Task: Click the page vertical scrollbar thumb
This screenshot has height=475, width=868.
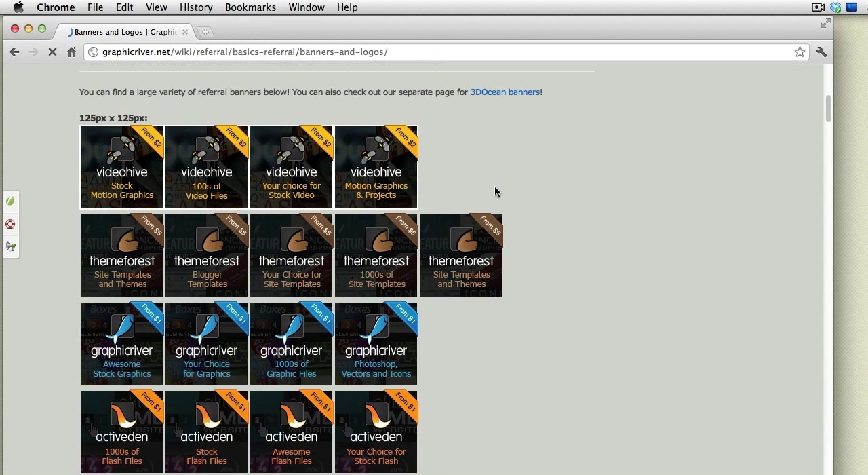Action: click(x=828, y=109)
